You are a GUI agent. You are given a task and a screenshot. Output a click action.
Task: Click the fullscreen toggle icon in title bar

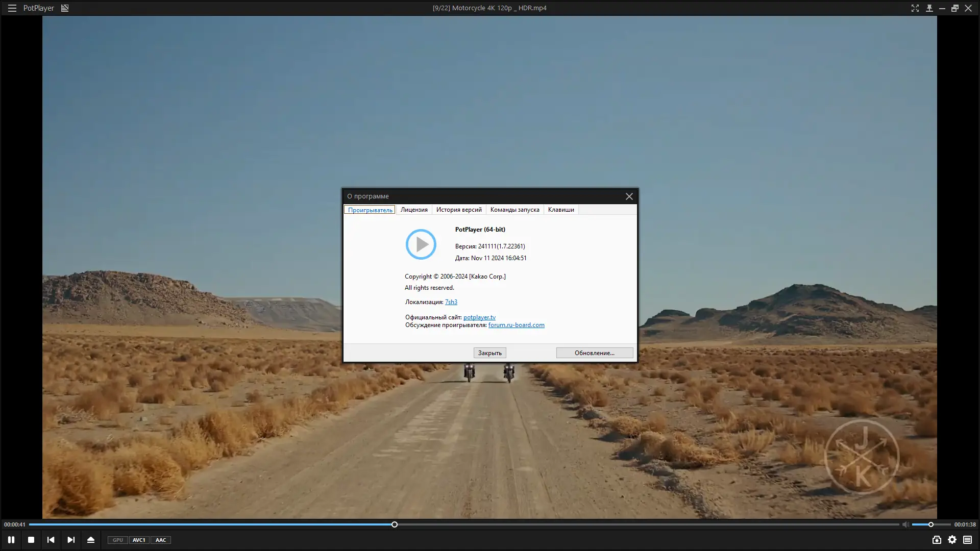click(x=915, y=8)
